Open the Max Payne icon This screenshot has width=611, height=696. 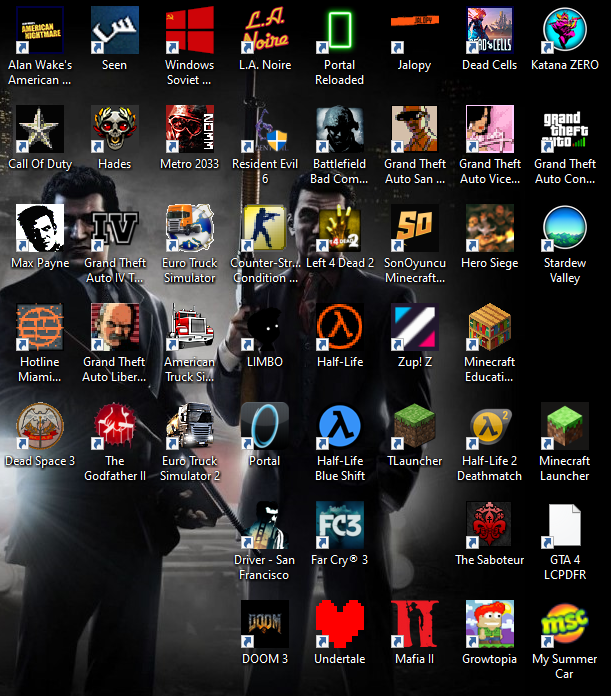[x=39, y=229]
